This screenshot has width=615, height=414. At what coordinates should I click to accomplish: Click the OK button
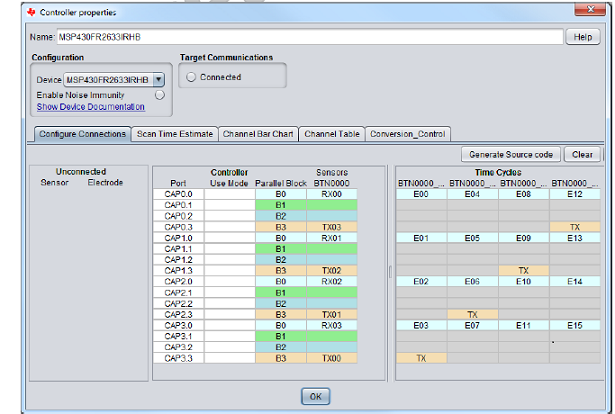click(x=315, y=396)
